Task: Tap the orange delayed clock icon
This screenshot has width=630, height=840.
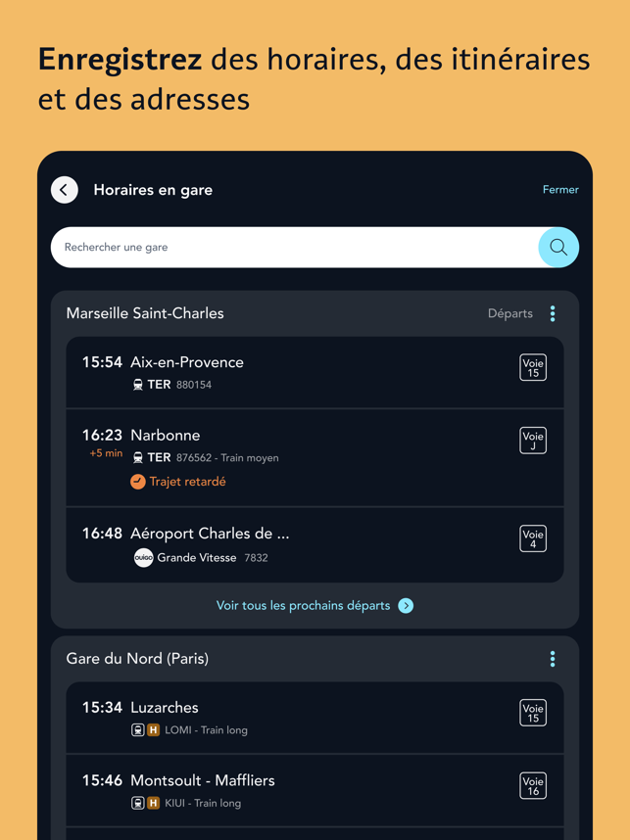Action: 138,482
